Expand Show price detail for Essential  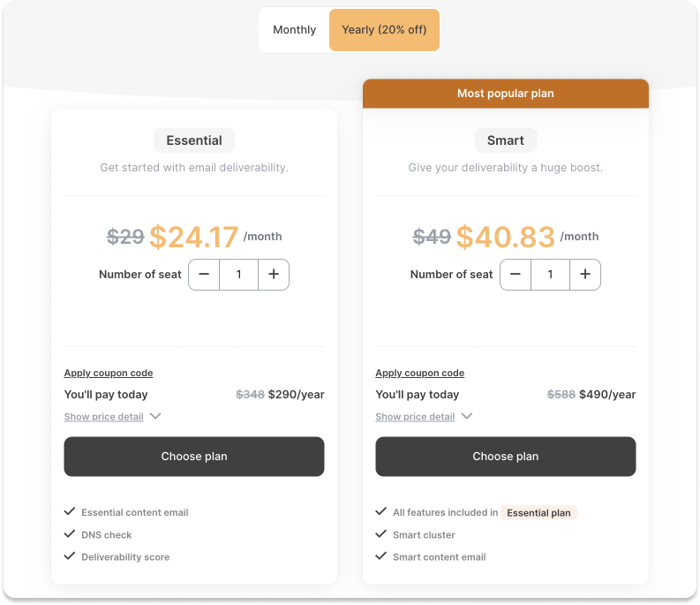[104, 417]
